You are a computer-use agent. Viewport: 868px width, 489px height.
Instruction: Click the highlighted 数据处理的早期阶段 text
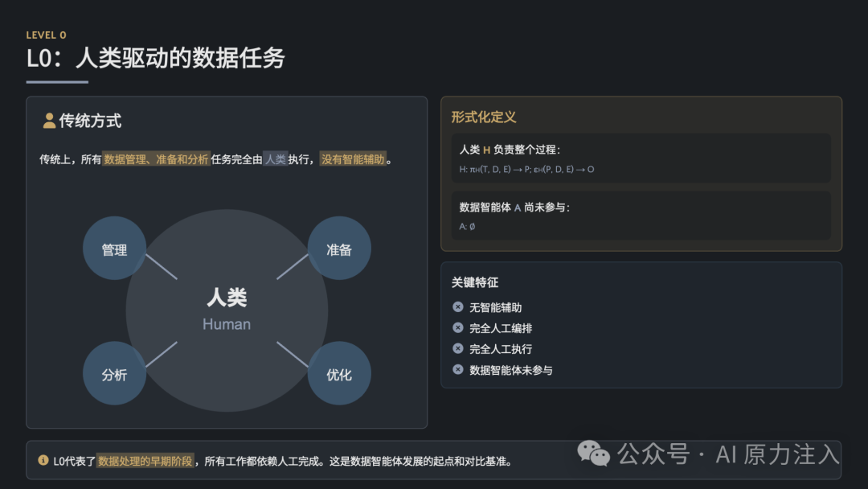coord(145,461)
